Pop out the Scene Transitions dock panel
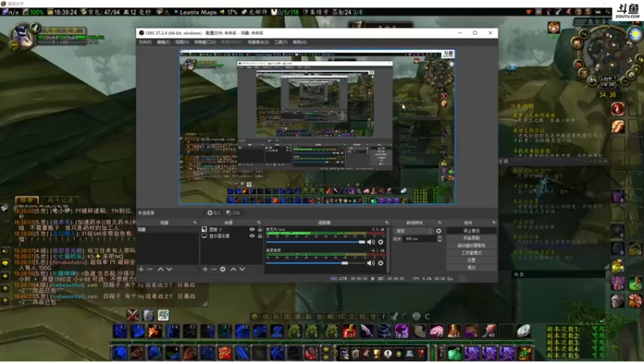Screen dimensions: 644x362 click(x=440, y=223)
